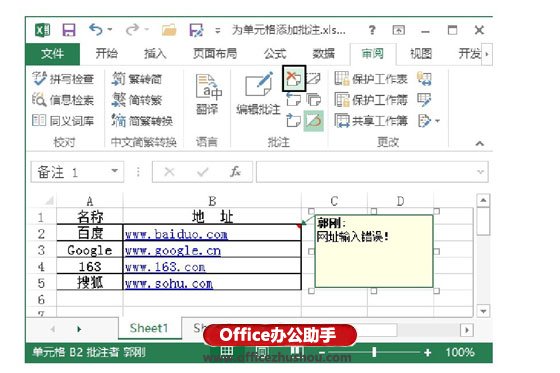Click Protect and Share Workbook icon

[425, 79]
